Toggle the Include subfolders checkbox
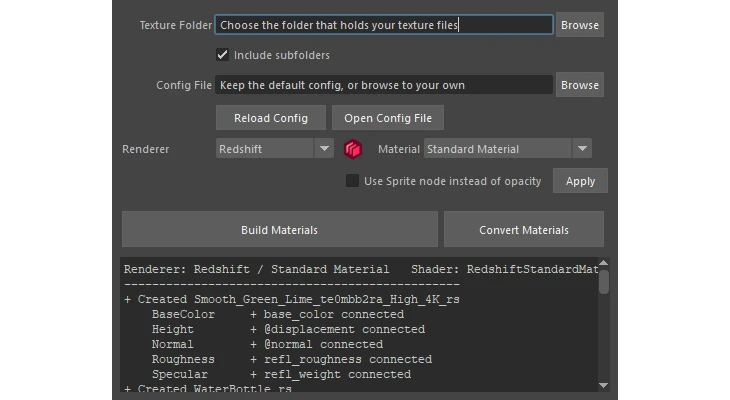730x400 pixels. (223, 55)
